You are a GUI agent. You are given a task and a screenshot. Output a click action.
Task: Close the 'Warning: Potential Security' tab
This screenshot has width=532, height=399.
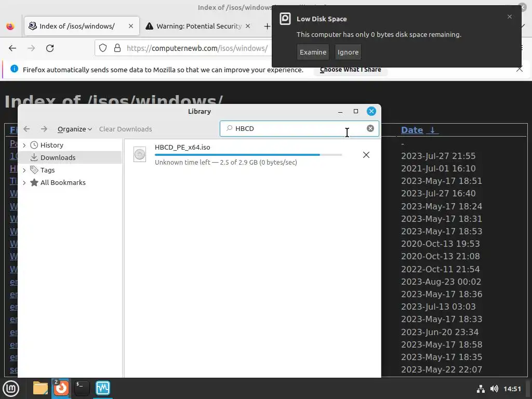[248, 26]
